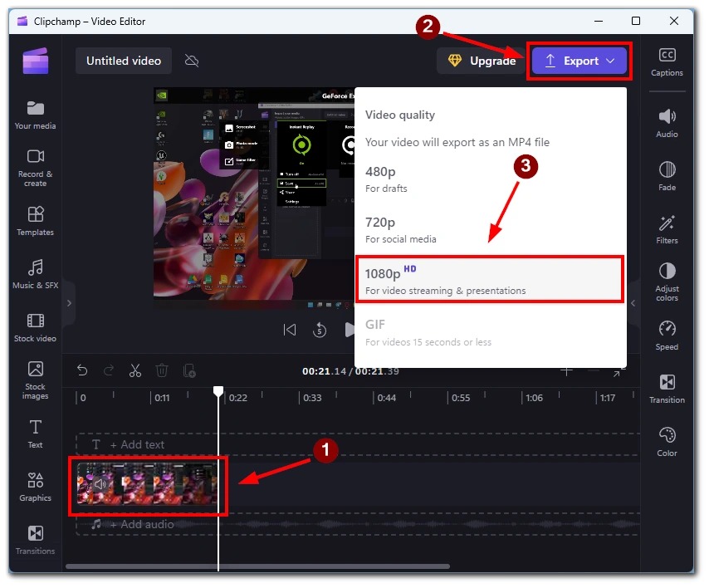Undo the last edit

(82, 371)
